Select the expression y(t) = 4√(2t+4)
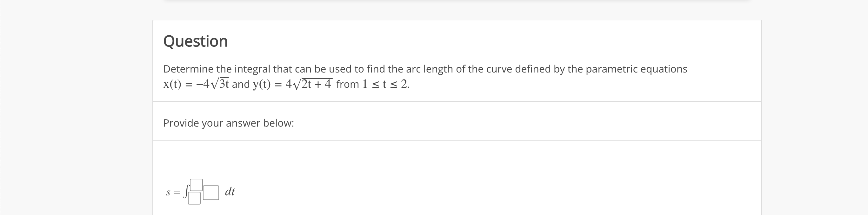This screenshot has height=215, width=868. [x=293, y=84]
